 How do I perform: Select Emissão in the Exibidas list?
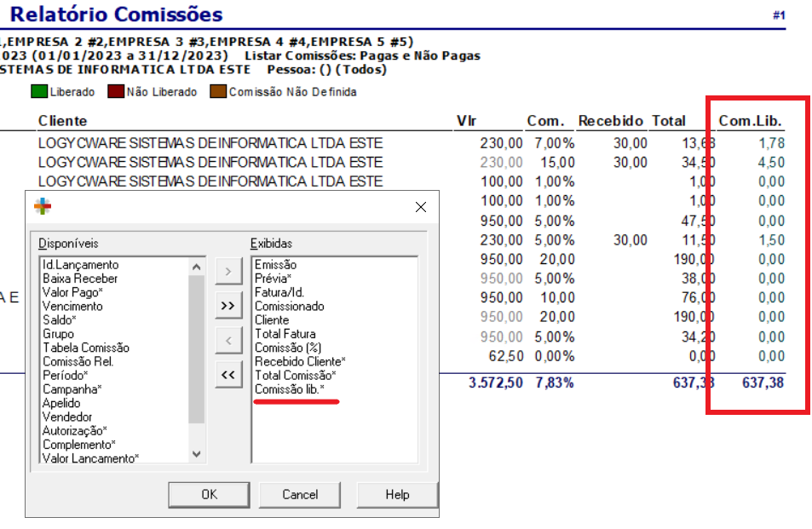pyautogui.click(x=275, y=265)
